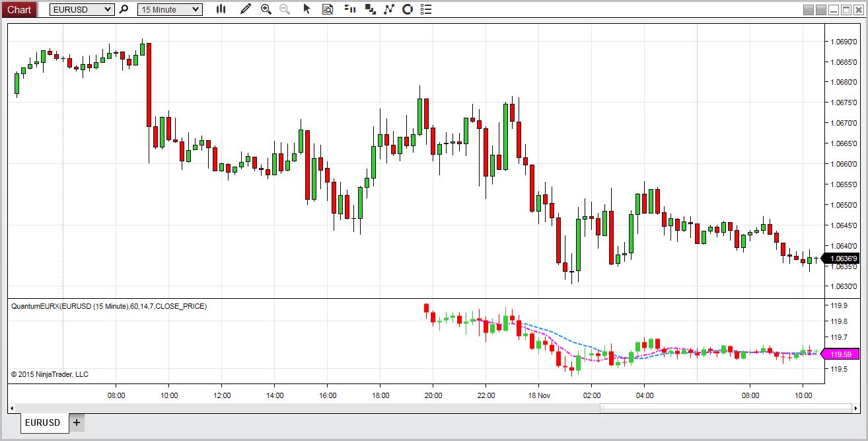Image resolution: width=868 pixels, height=441 pixels.
Task: Click the 1.0680'0 price axis label
Action: pyautogui.click(x=843, y=82)
